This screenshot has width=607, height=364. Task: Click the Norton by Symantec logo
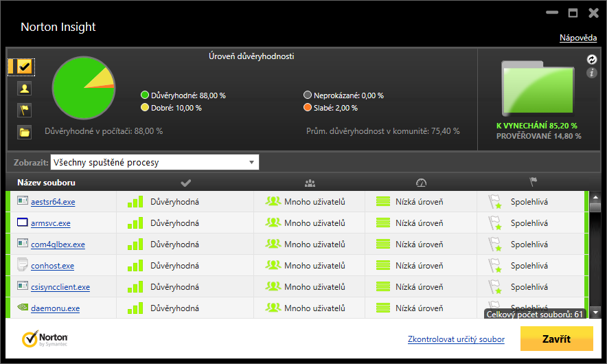click(45, 339)
